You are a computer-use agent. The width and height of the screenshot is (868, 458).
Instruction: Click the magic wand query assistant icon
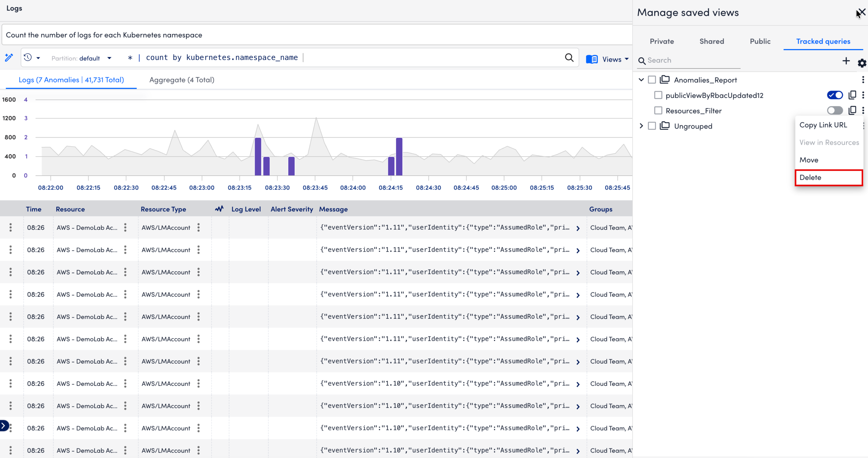pyautogui.click(x=9, y=58)
